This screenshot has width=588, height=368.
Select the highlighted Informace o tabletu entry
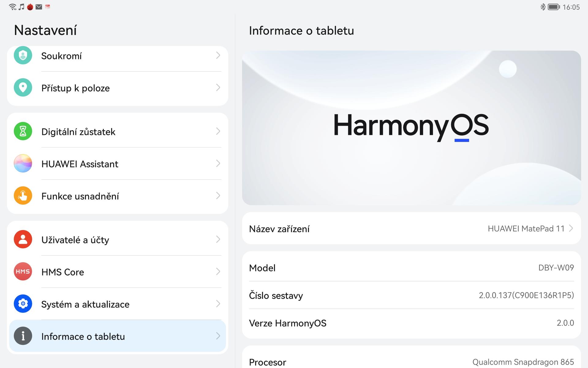click(117, 336)
